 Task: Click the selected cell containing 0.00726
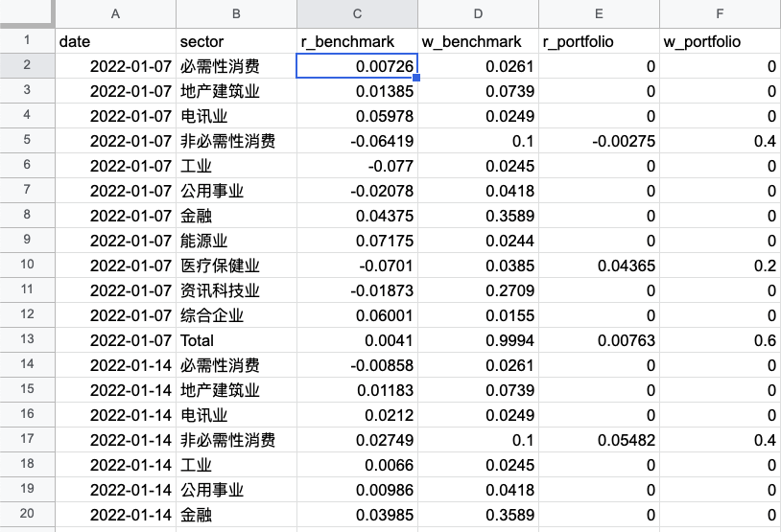point(357,66)
